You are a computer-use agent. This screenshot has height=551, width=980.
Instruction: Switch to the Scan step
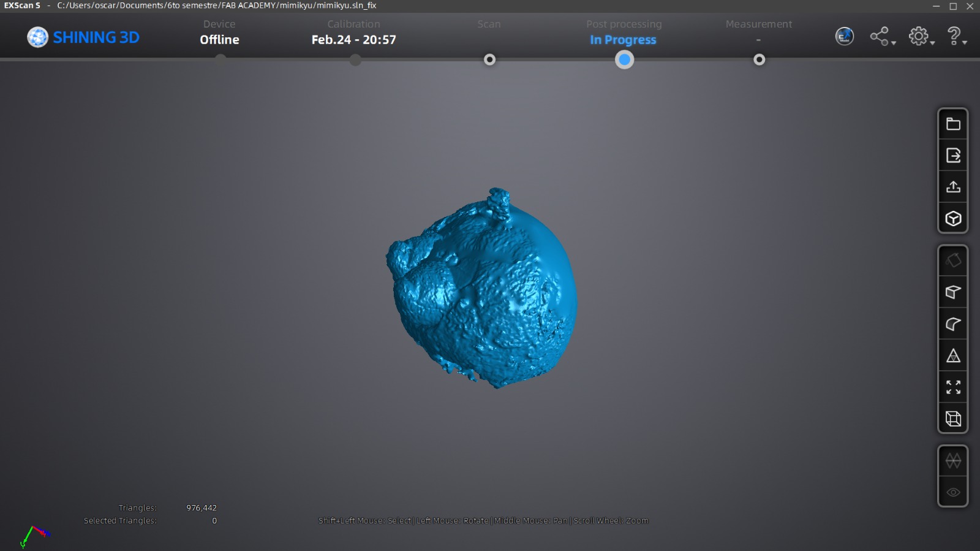[x=489, y=24]
